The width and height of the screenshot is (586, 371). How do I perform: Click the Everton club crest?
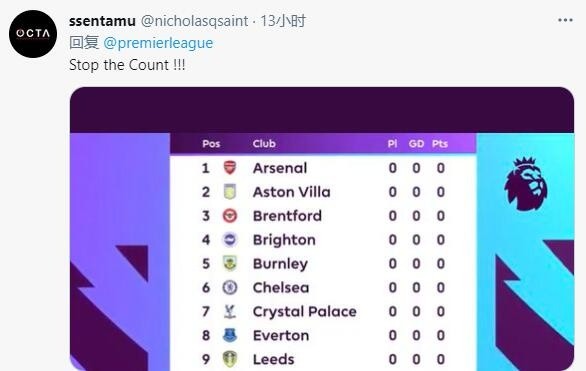[x=230, y=335]
